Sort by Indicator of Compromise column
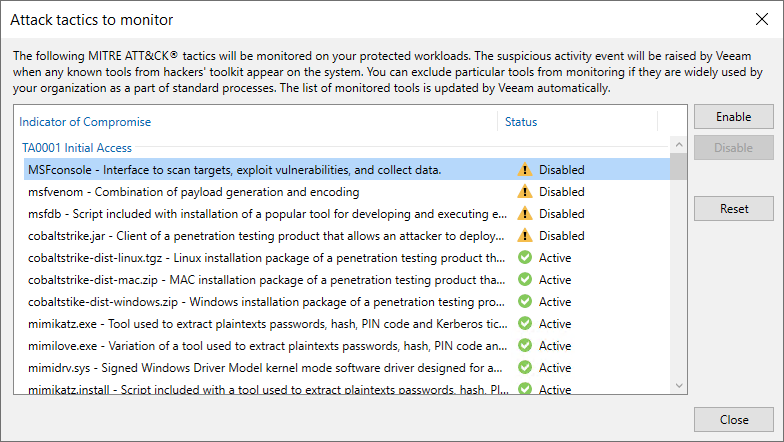Viewport: 784px width, 442px height. (85, 122)
